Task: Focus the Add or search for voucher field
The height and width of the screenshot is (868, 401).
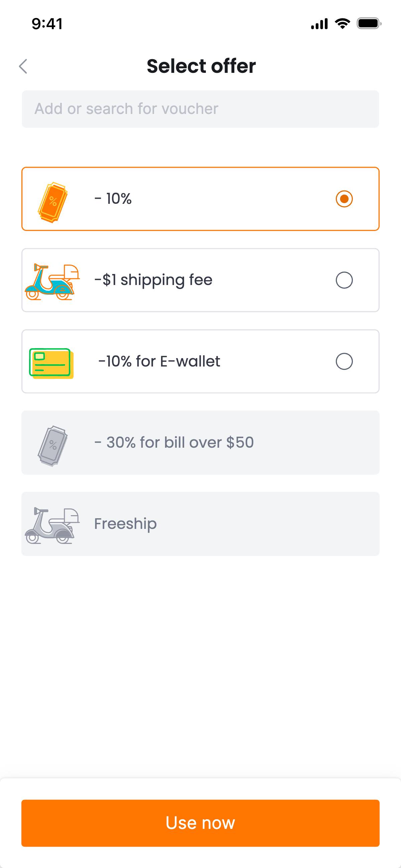Action: [200, 109]
